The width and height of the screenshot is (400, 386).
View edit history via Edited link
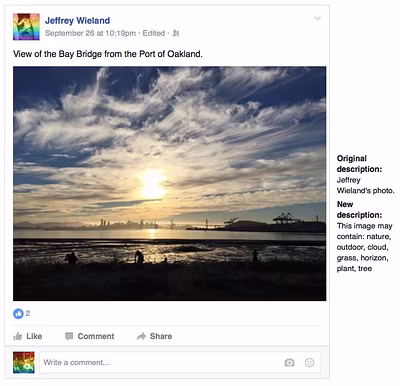click(x=154, y=33)
